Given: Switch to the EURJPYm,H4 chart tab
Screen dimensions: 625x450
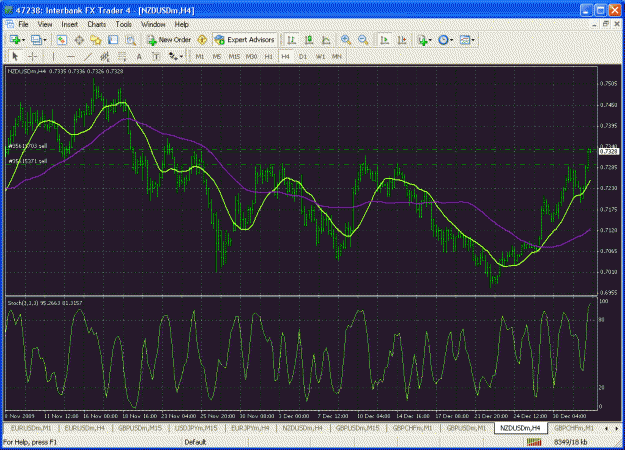Looking at the screenshot, I should 250,428.
